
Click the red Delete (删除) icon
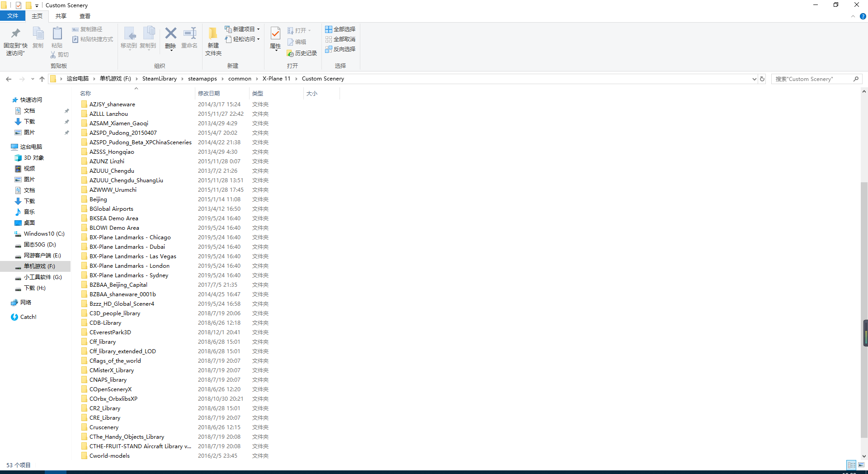(170, 33)
